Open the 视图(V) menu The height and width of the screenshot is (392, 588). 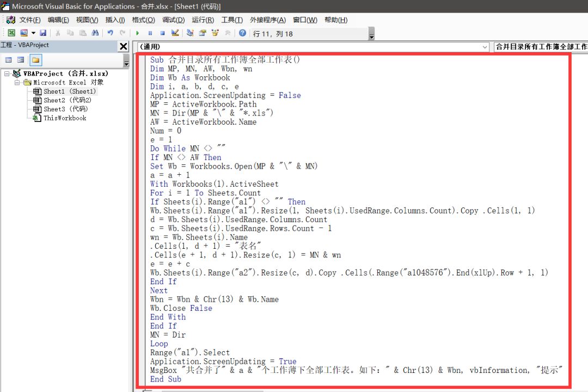87,20
